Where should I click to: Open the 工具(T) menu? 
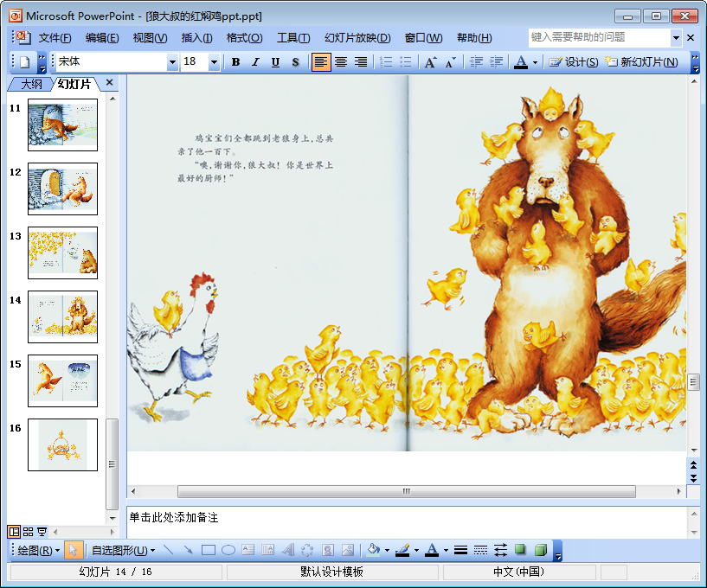point(293,38)
